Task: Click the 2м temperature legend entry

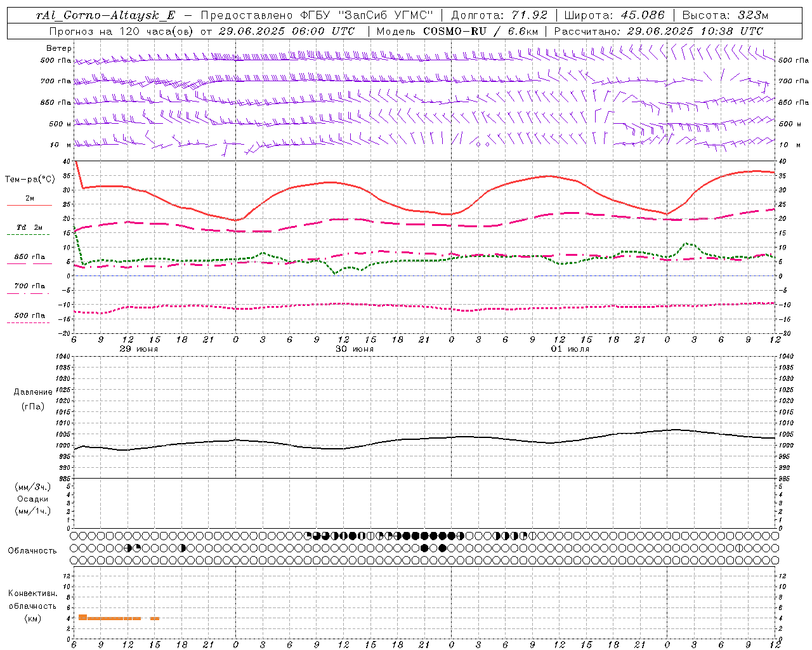Action: 30,199
